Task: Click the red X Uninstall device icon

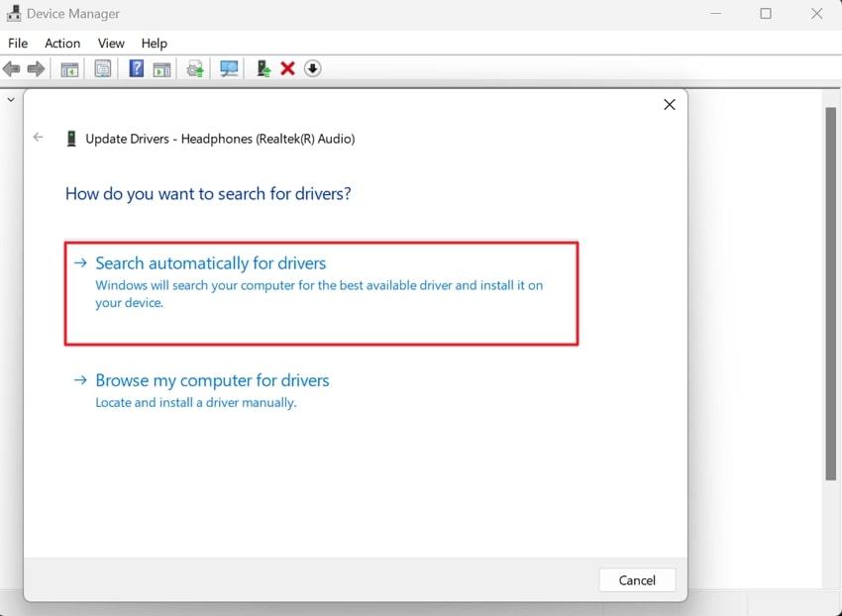Action: point(288,68)
